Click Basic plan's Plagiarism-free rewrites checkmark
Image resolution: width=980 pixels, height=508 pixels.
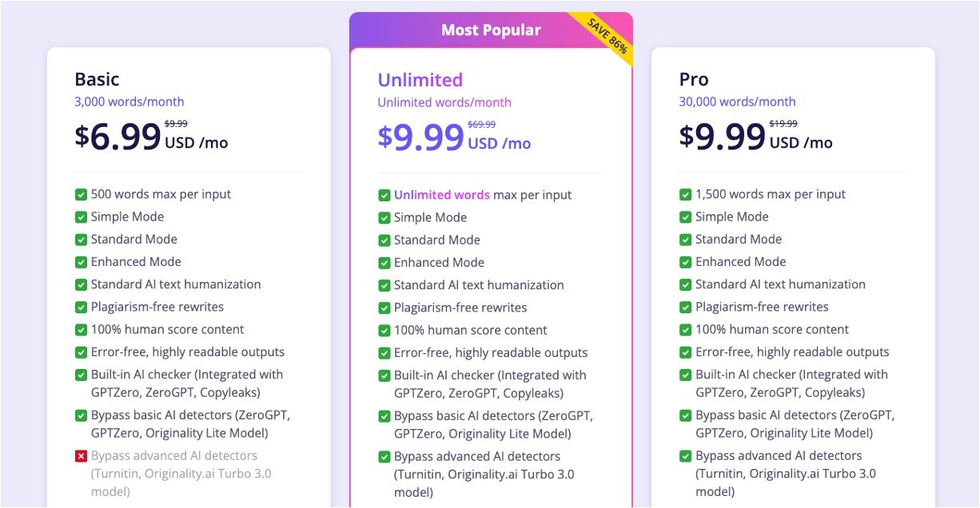[x=81, y=307]
